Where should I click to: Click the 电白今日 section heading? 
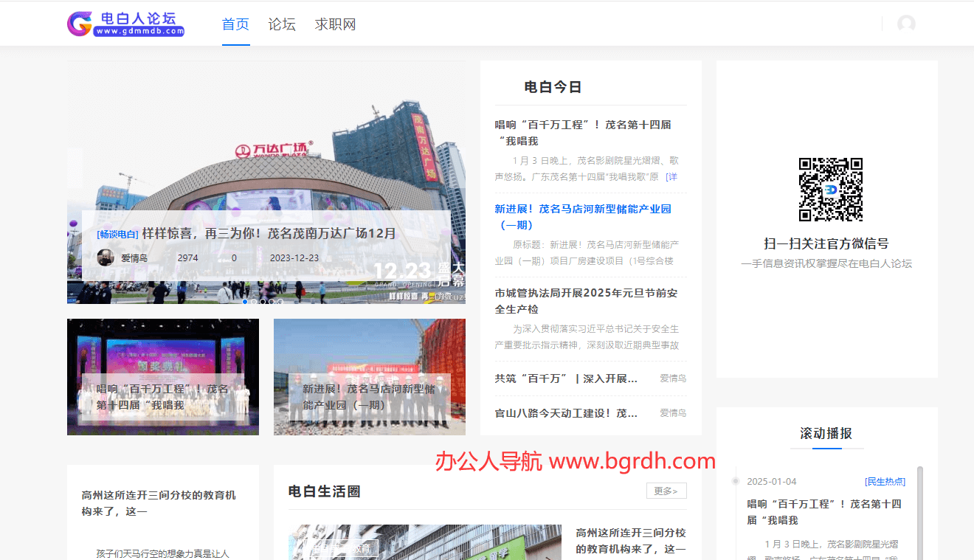click(x=553, y=87)
